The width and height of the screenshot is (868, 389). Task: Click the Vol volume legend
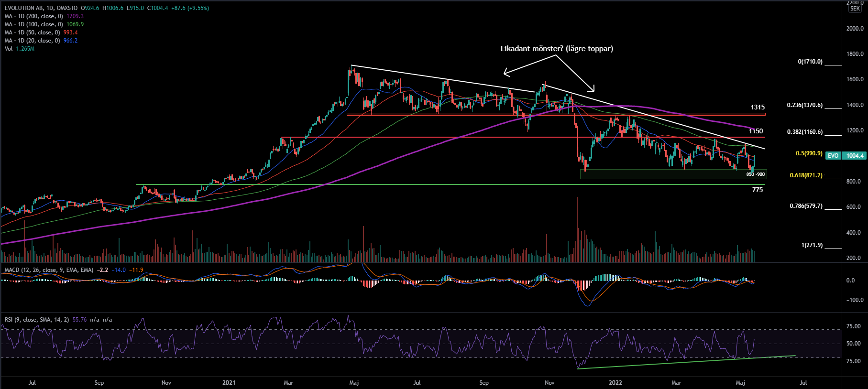point(9,49)
